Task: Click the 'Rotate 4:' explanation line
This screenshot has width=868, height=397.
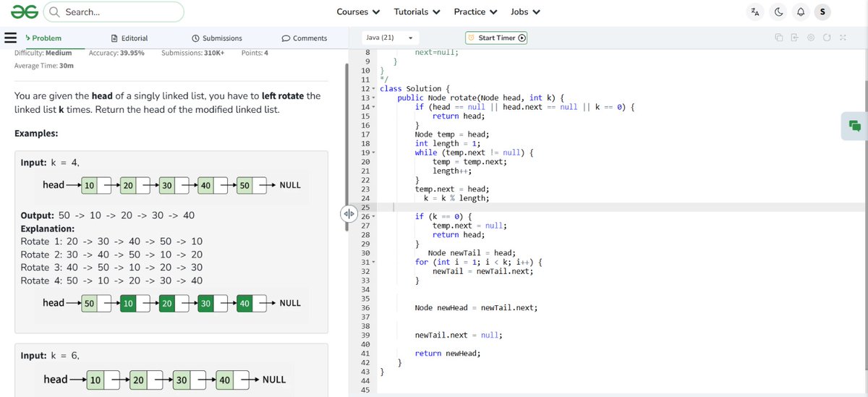Action: pos(111,281)
